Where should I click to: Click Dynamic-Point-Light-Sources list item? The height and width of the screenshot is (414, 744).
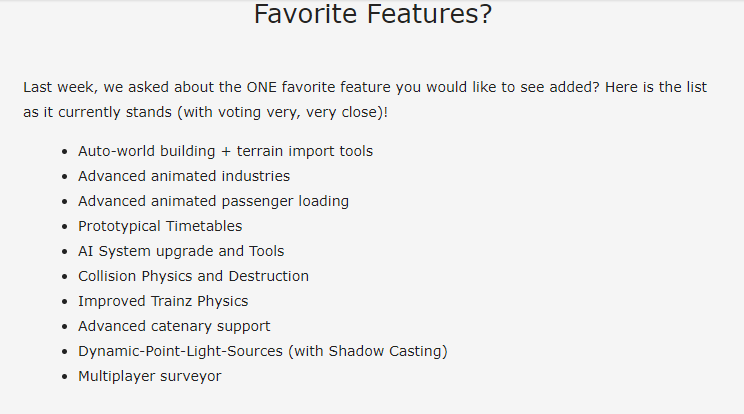click(262, 351)
